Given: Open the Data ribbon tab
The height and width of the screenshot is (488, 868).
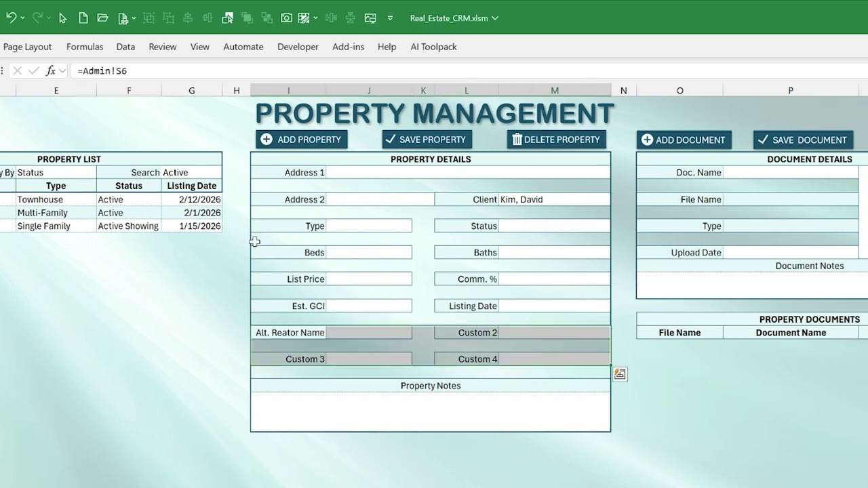Looking at the screenshot, I should 125,47.
